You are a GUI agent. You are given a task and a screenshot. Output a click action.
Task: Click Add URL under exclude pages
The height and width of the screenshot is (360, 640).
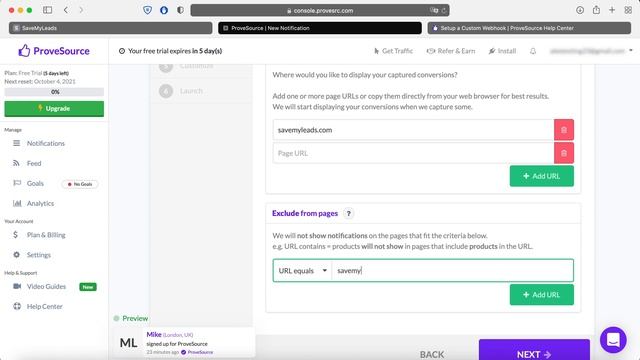tap(542, 295)
